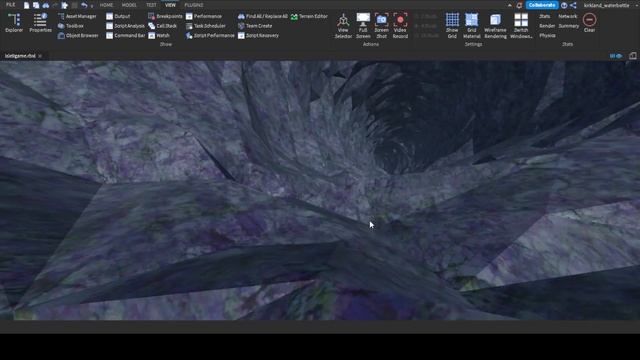Open the Toolbox panel
Screen dimensions: 640x360
71,26
